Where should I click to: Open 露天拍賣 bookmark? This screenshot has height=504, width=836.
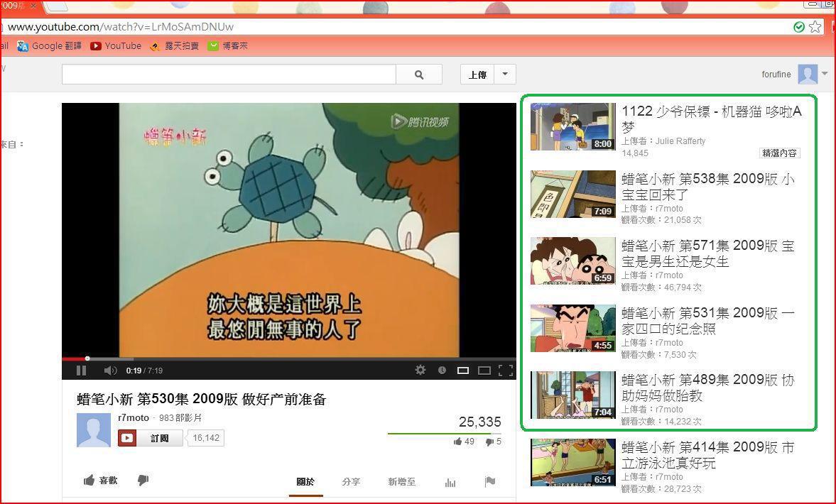(174, 46)
